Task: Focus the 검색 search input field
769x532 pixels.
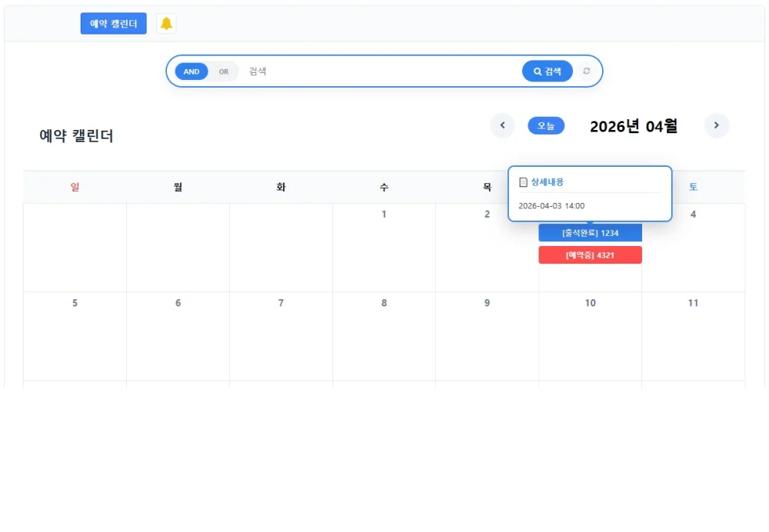Action: [x=380, y=71]
